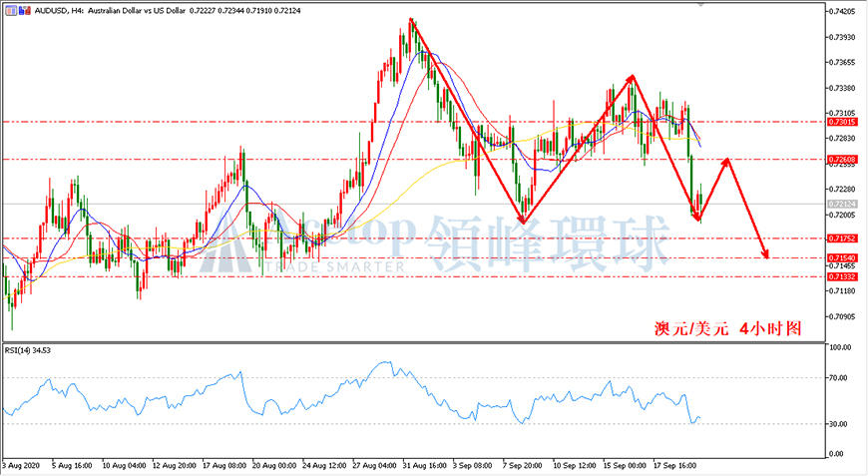Click the 5 Aug 16:00 date label
This screenshot has width=868, height=476.
[72, 465]
